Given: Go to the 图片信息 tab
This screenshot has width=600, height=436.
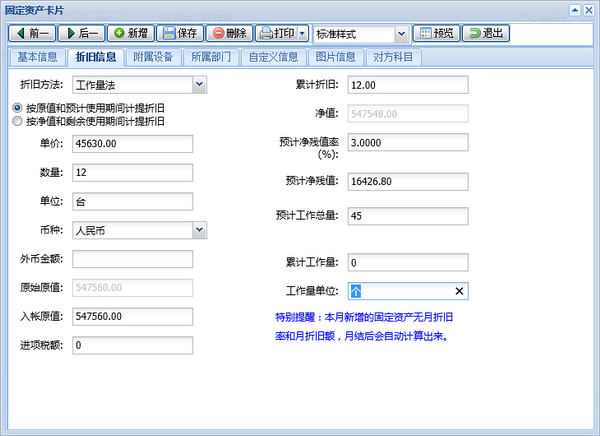Looking at the screenshot, I should 336,57.
